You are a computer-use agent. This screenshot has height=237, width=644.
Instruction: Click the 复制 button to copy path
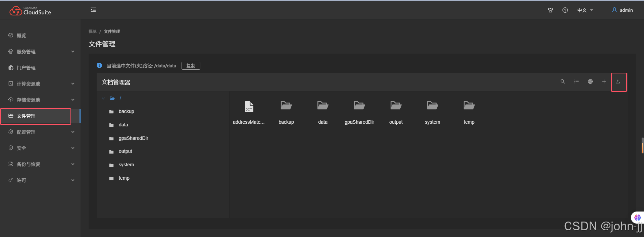click(x=191, y=66)
